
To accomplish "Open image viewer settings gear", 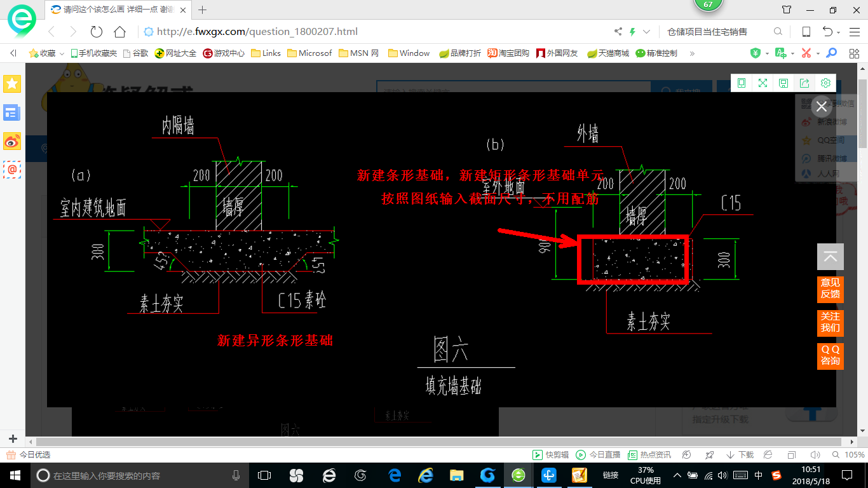I will (825, 83).
